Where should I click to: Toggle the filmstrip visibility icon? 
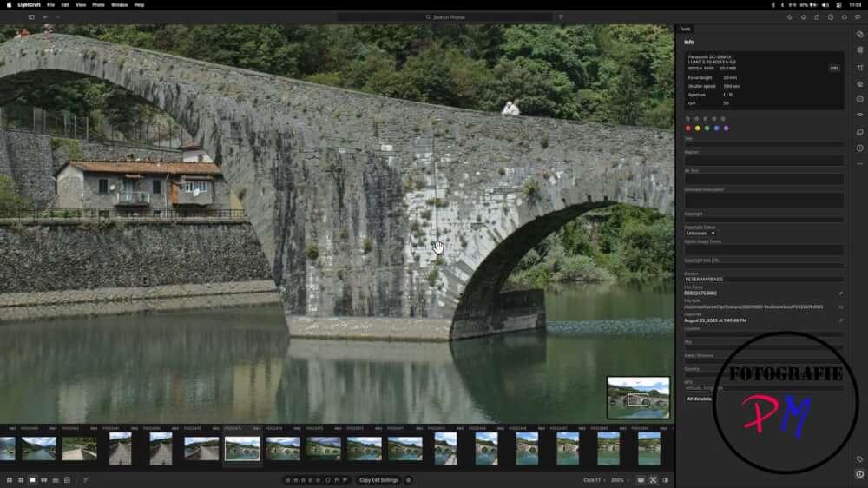(641, 480)
